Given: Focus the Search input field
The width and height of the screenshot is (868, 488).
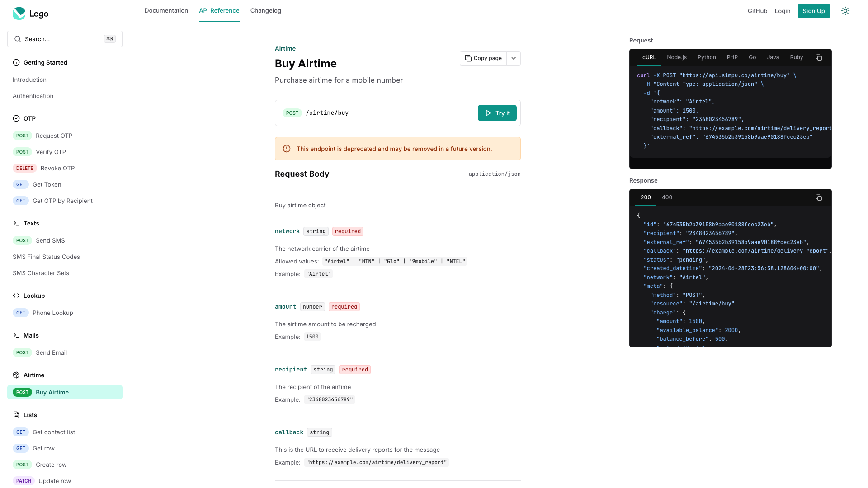Looking at the screenshot, I should tap(63, 39).
